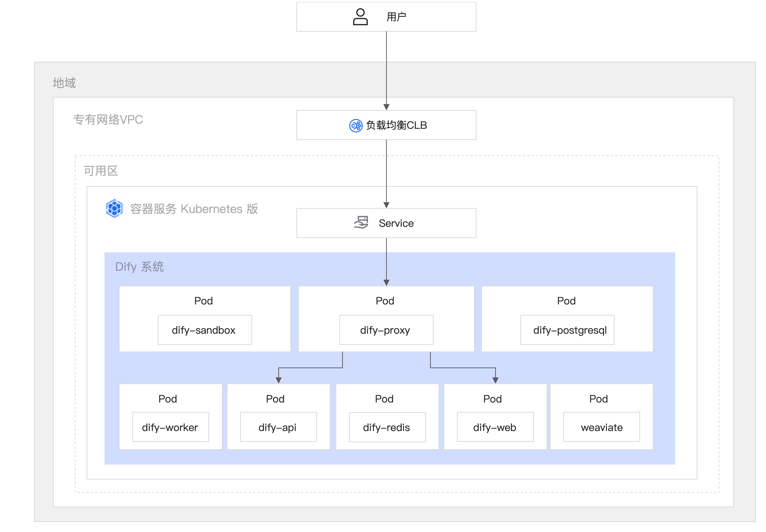
Task: Select the dify-postgresql container box
Action: 567,330
